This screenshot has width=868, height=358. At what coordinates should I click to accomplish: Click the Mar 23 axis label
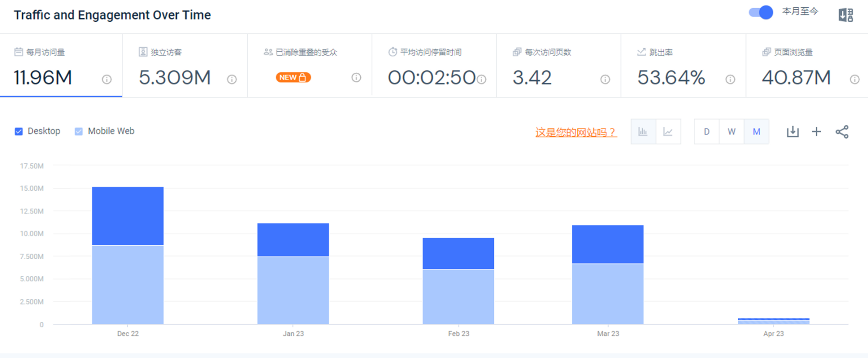click(x=608, y=333)
